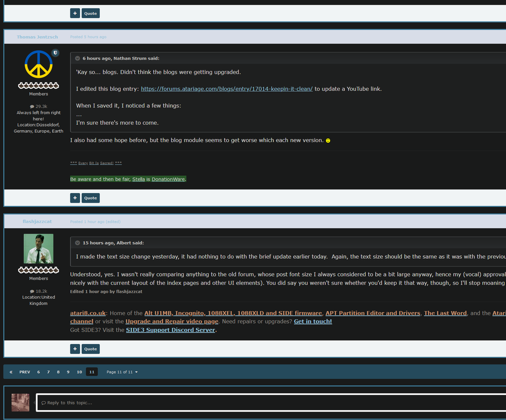
Task: Click the "6 hours ago, Nathan Strum said:" quote header
Action: (x=121, y=58)
